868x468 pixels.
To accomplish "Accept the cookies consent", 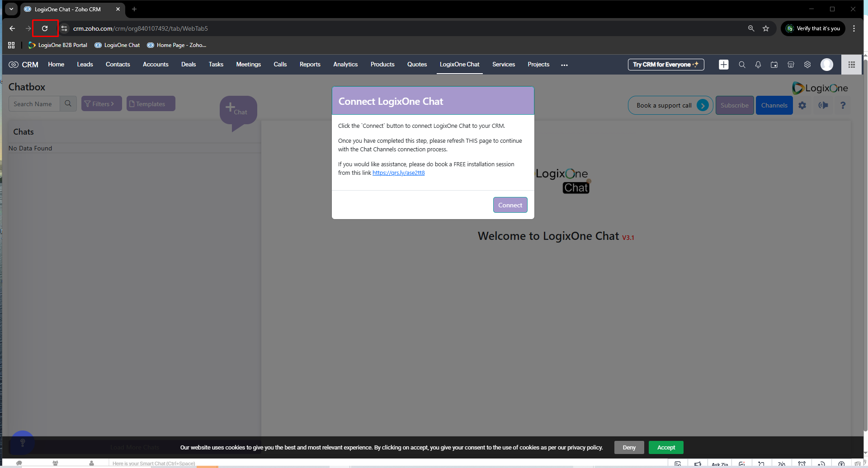I will pos(666,448).
